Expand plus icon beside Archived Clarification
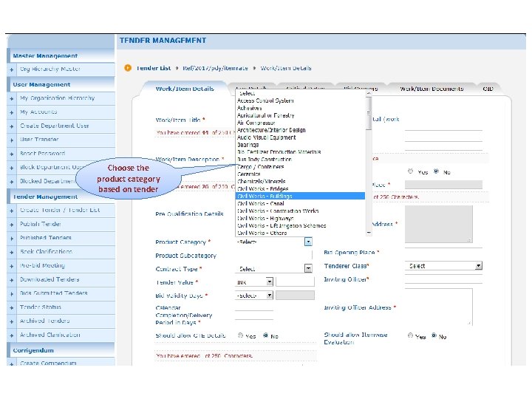532x399 pixels. 12,335
